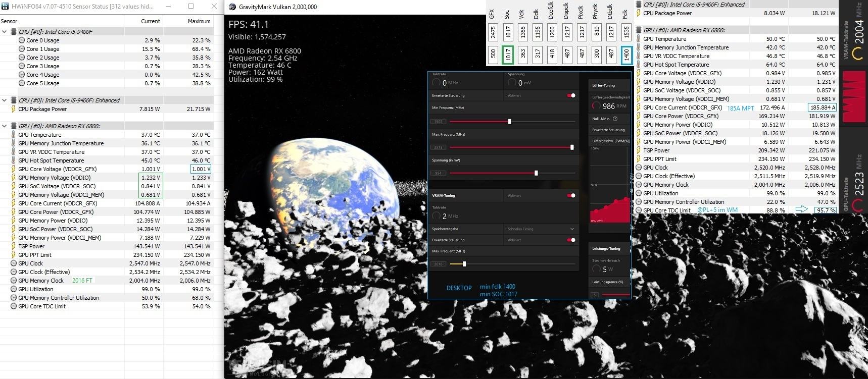Click GPU Core Current lightning icon in left window

pyautogui.click(x=14, y=203)
